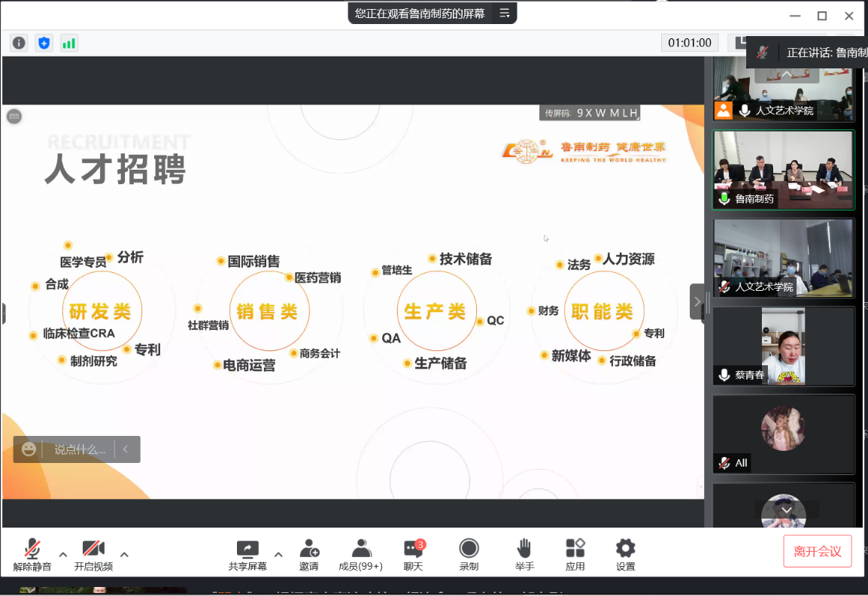This screenshot has height=596, width=868.
Task: Open Settings (设置) gear
Action: coord(625,555)
